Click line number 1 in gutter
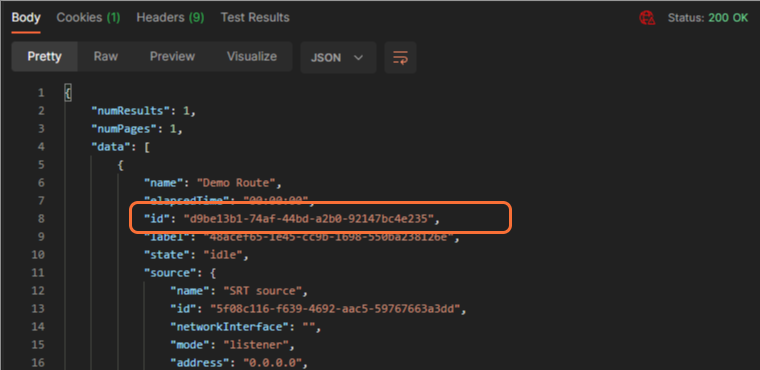The image size is (760, 370). point(41,93)
